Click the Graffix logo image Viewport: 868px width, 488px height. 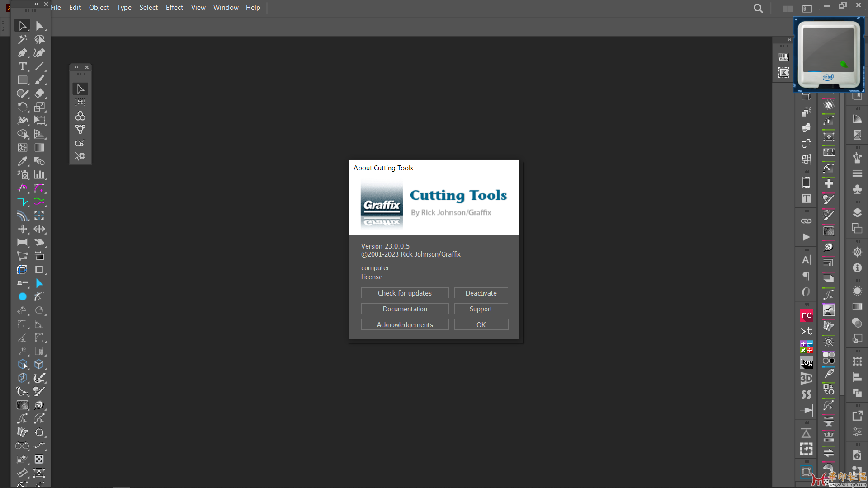(382, 205)
